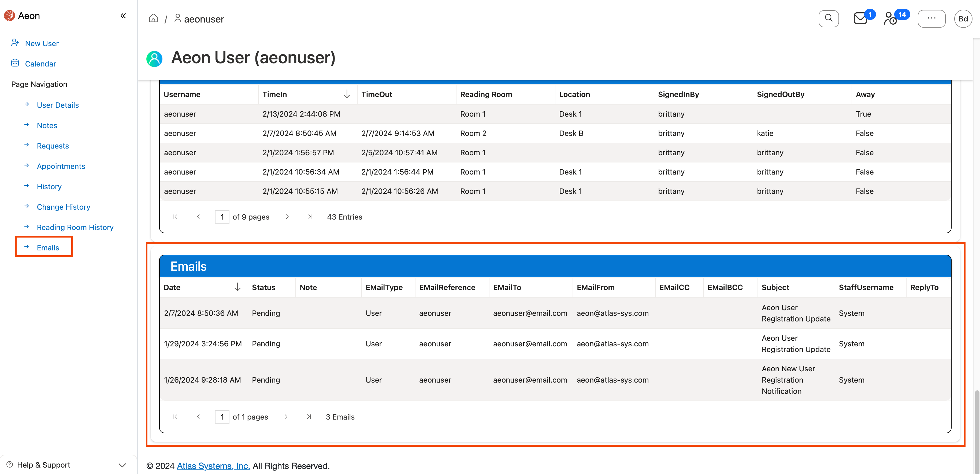Open the ellipsis options menu

pyautogui.click(x=932, y=18)
